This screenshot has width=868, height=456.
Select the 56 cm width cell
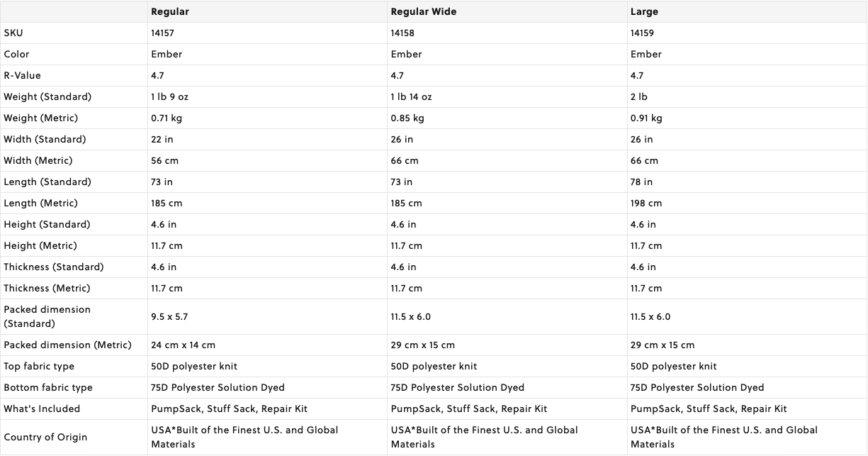click(164, 161)
